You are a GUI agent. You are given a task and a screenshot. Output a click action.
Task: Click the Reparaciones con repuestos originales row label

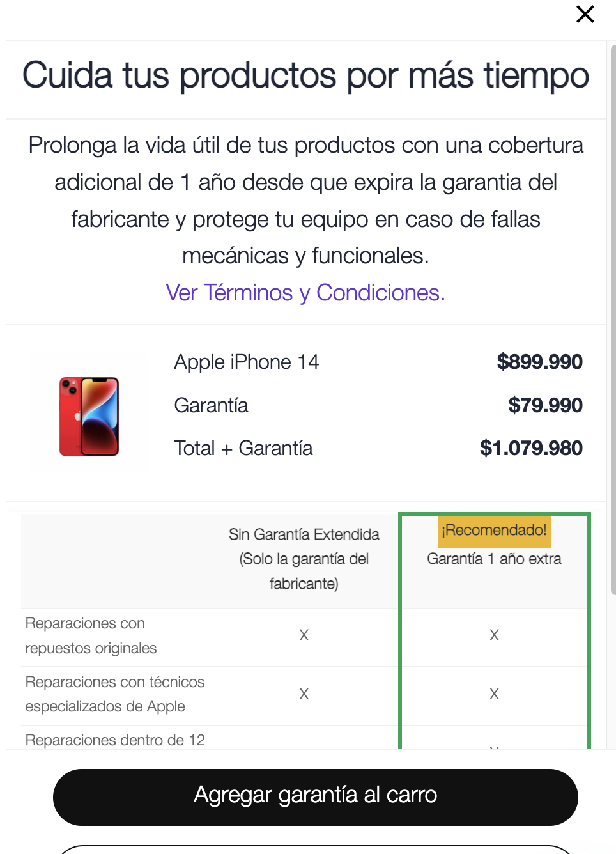coord(91,635)
